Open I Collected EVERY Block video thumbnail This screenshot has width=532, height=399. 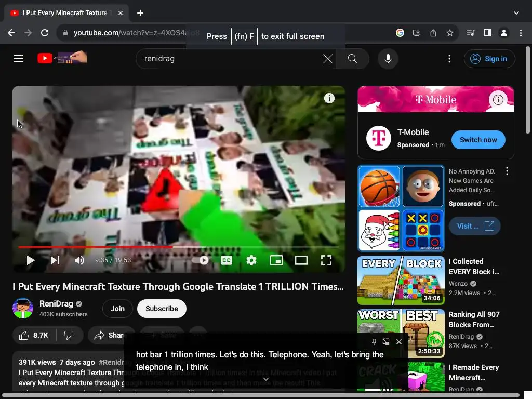[401, 281]
